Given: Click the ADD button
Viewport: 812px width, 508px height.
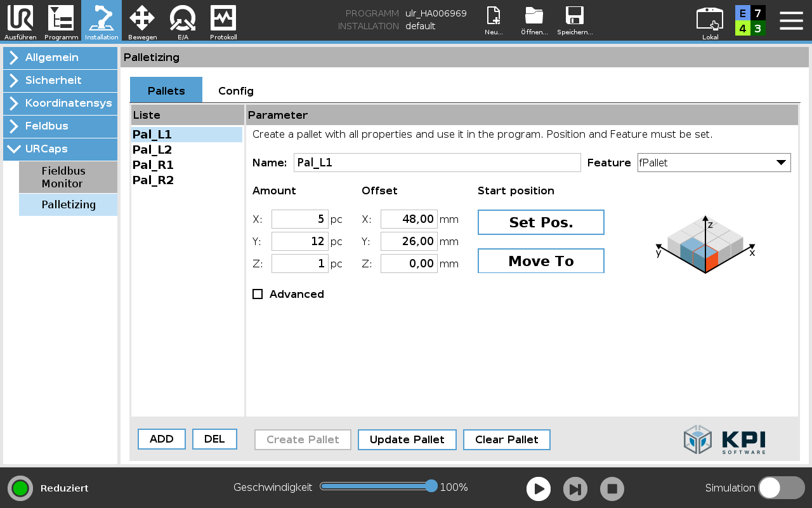Looking at the screenshot, I should [x=162, y=439].
